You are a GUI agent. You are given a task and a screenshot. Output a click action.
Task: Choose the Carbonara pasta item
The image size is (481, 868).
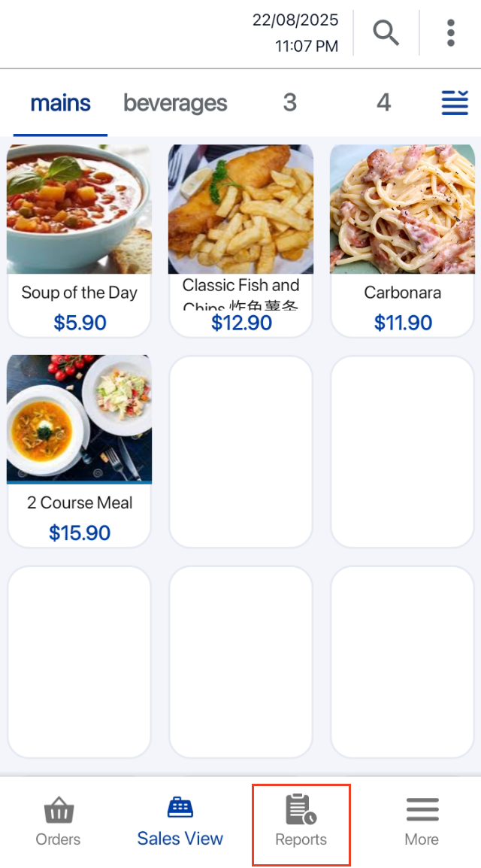click(402, 210)
